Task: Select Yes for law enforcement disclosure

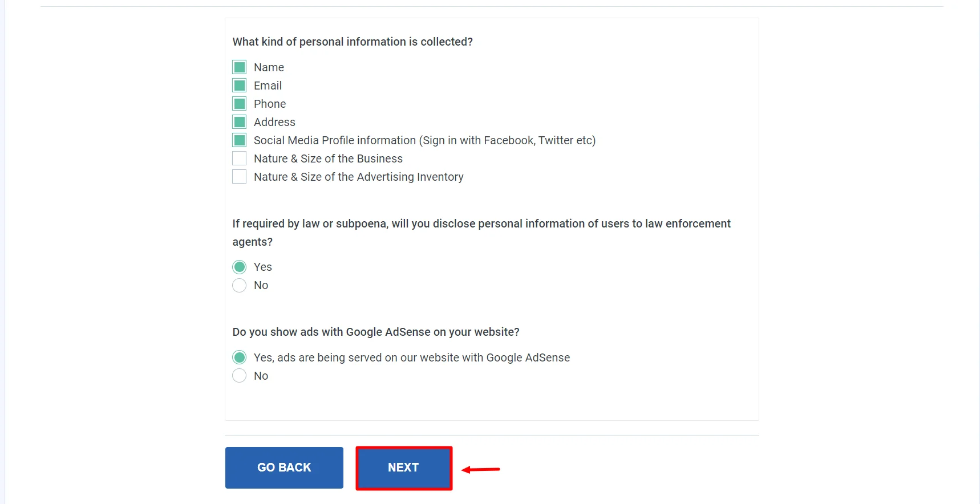Action: (240, 266)
